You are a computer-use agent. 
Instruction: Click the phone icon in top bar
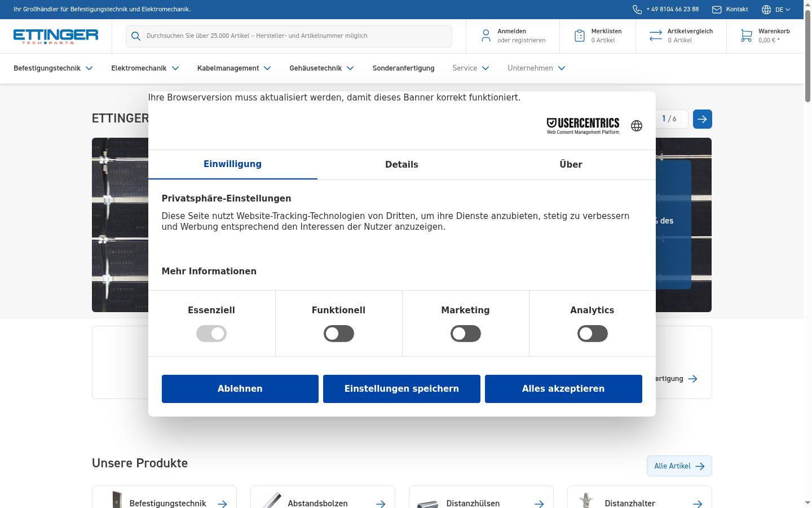pyautogui.click(x=637, y=10)
